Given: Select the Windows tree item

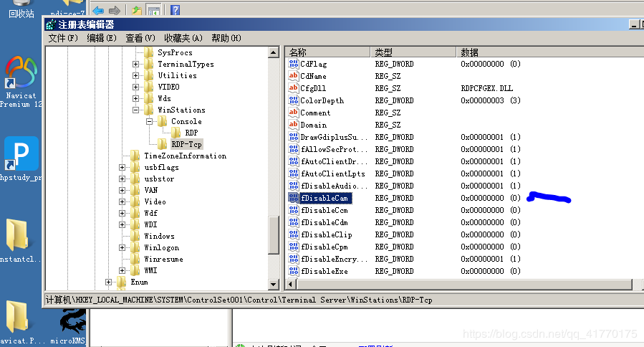Looking at the screenshot, I should (x=159, y=236).
